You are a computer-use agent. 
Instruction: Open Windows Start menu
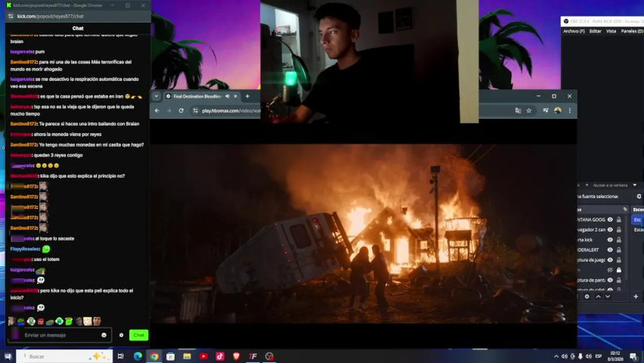click(x=8, y=356)
